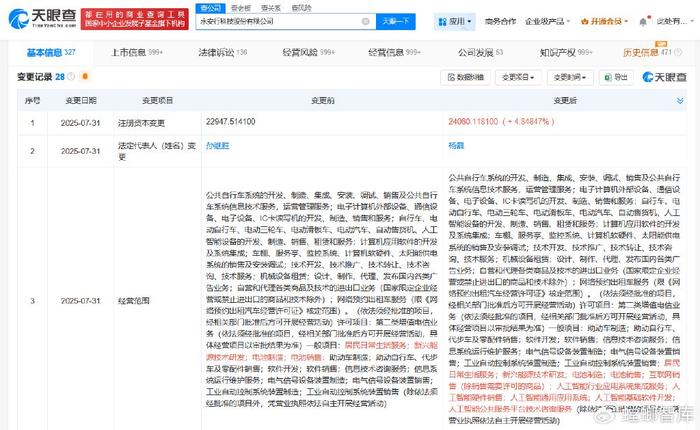
Task: Click the 2025-07-31 date in row 1
Action: (x=80, y=123)
